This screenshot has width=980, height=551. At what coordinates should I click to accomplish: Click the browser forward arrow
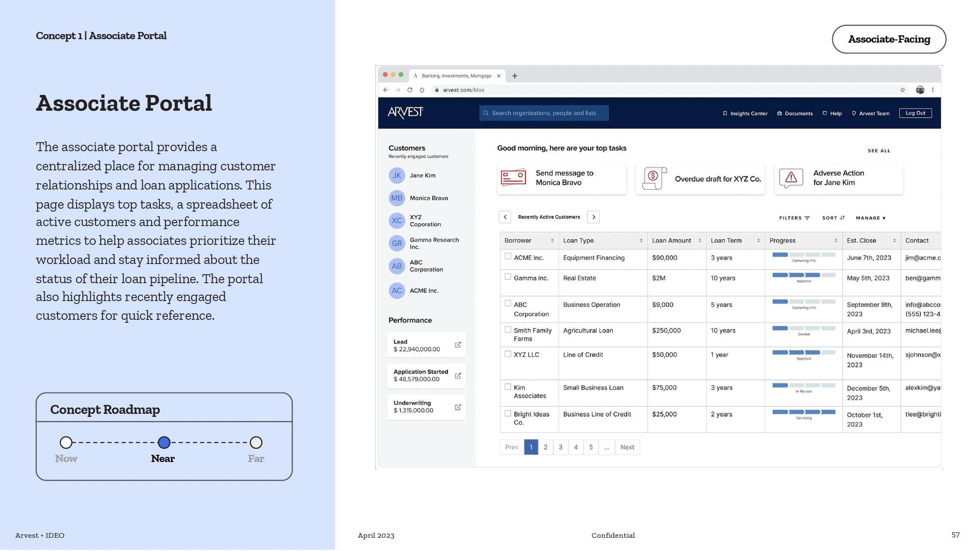398,90
